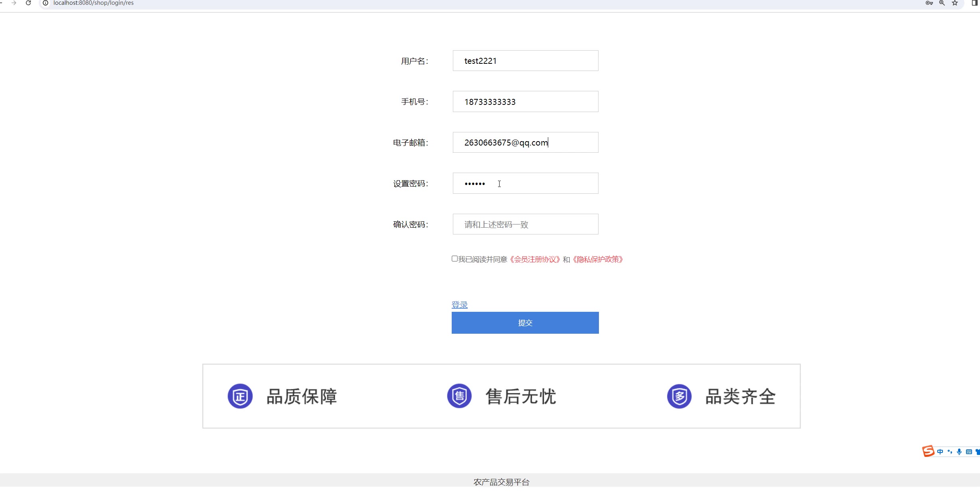Click the 售后无忧 shield icon

pyautogui.click(x=459, y=396)
